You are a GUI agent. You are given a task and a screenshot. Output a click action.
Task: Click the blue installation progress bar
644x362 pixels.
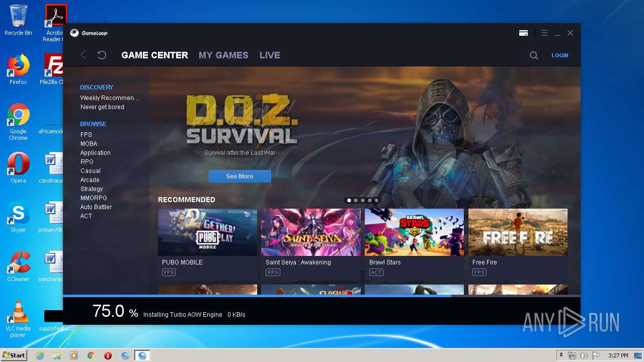click(x=257, y=296)
